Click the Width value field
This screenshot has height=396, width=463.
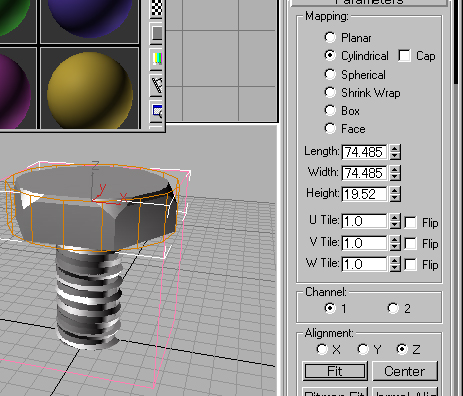click(365, 173)
